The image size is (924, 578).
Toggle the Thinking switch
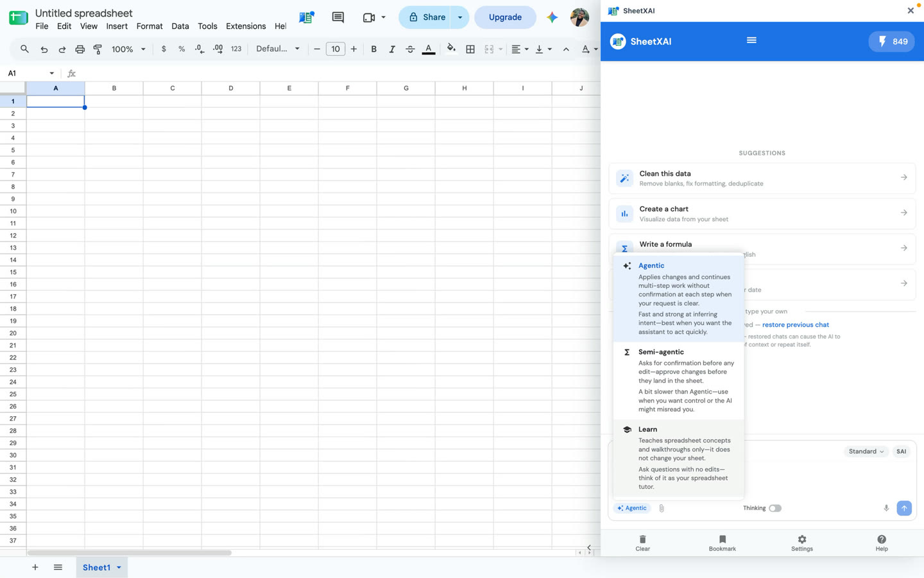[775, 508]
